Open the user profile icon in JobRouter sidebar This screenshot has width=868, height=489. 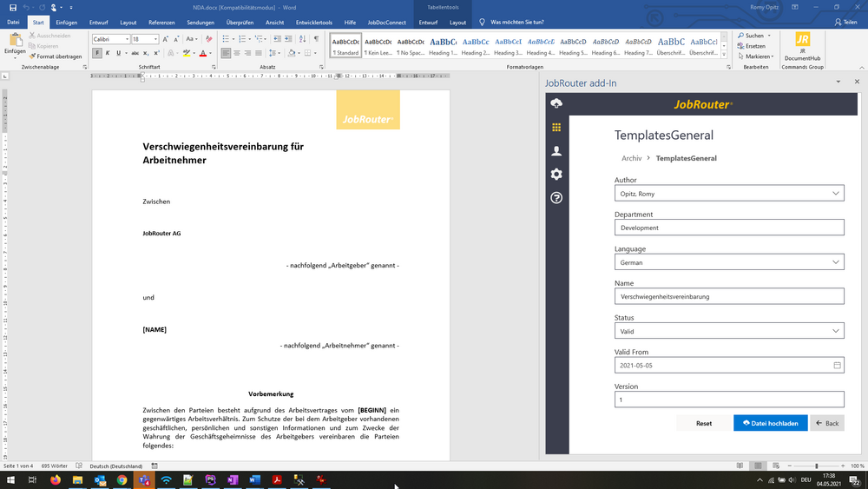(556, 150)
